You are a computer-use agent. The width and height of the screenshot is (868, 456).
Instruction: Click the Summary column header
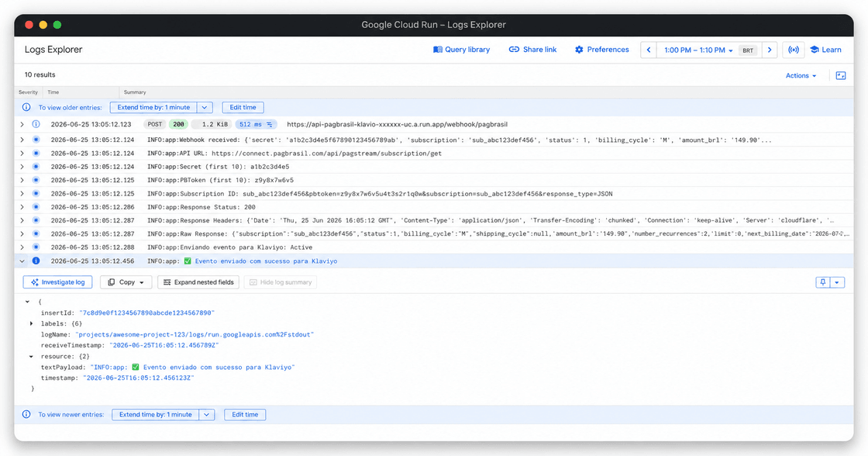click(135, 92)
